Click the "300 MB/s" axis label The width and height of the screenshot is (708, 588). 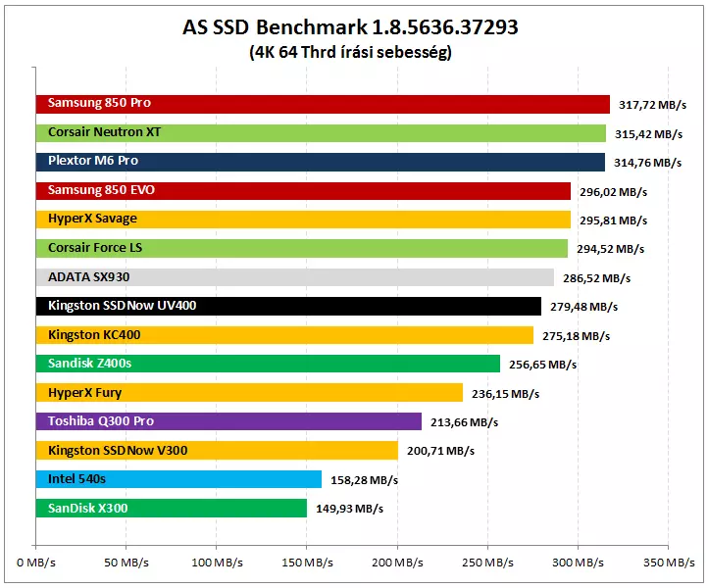tap(578, 563)
